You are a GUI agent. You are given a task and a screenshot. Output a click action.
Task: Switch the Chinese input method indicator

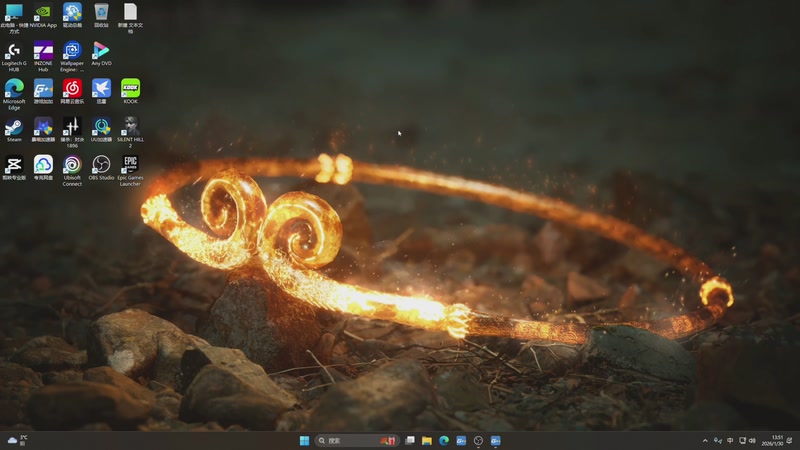pos(730,440)
